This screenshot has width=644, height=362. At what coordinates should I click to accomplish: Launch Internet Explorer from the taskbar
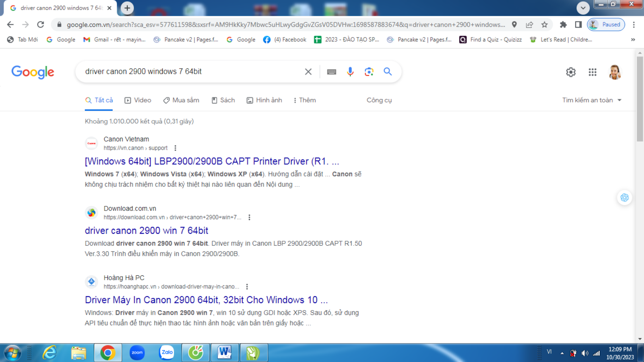pos(50,353)
